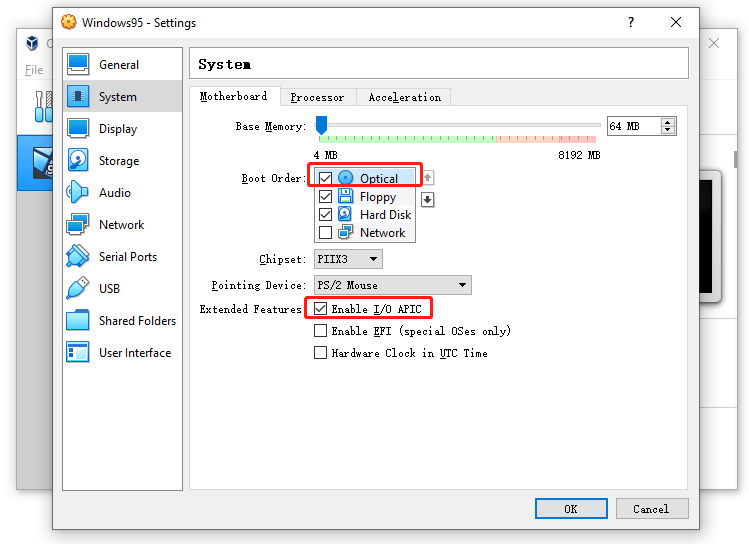The height and width of the screenshot is (544, 749).
Task: Open the Pointing Device dropdown
Action: (x=393, y=285)
